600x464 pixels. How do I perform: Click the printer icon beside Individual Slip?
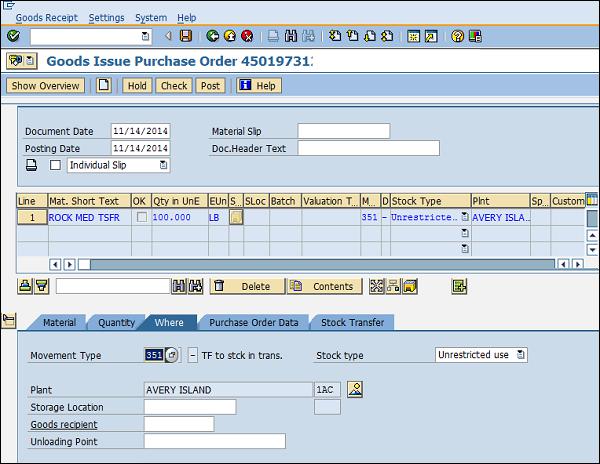(31, 165)
